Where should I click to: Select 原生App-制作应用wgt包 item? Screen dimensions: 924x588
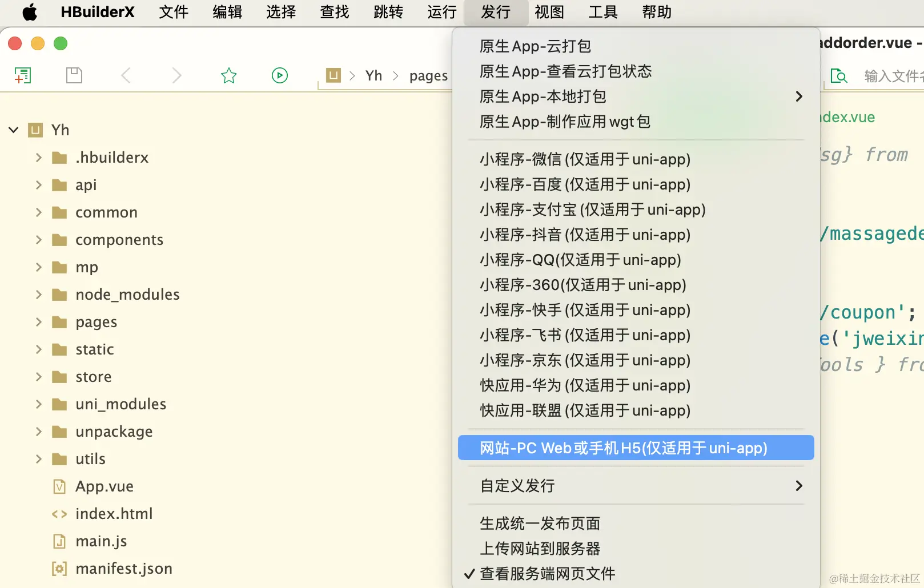636,122
